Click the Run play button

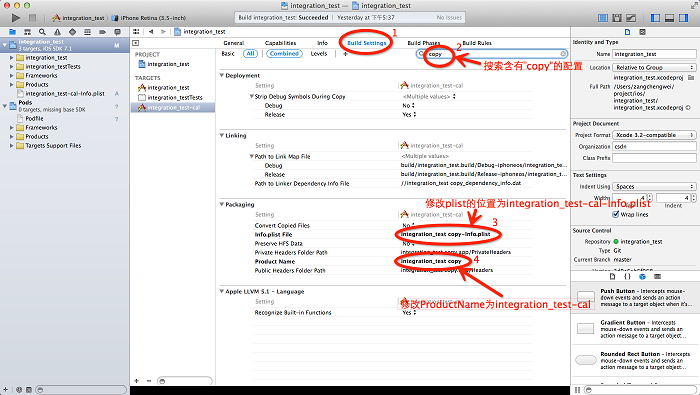[x=16, y=18]
